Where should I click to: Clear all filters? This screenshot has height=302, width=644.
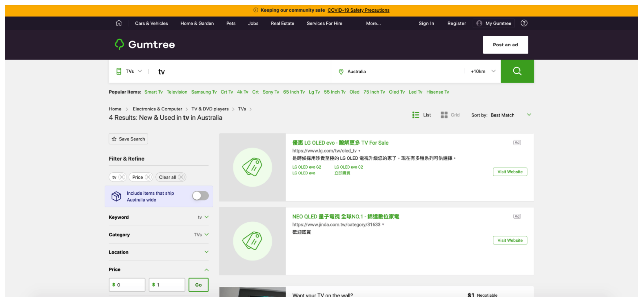pos(171,177)
